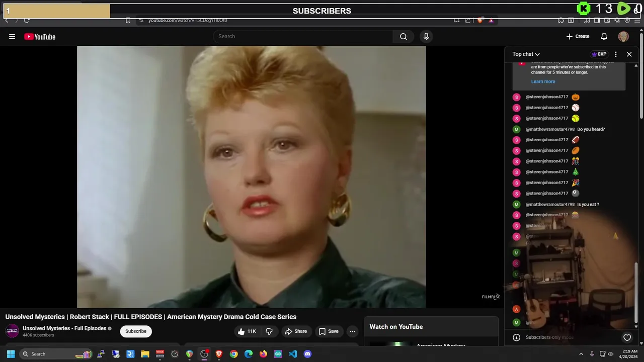Open the browser main hamburger menu

click(x=637, y=20)
